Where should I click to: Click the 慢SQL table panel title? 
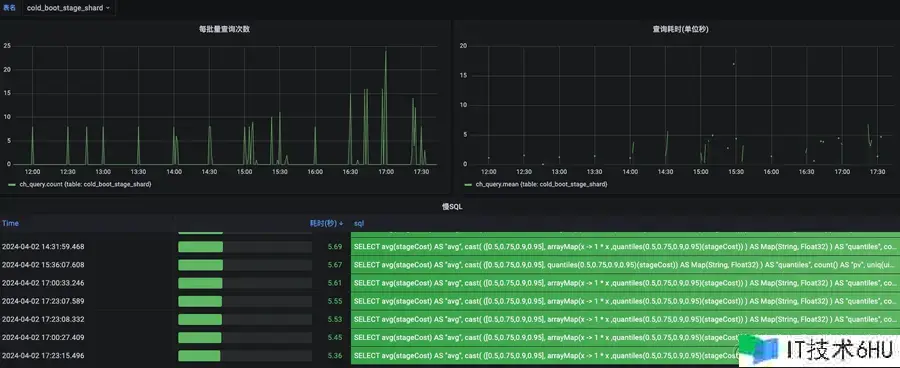452,207
